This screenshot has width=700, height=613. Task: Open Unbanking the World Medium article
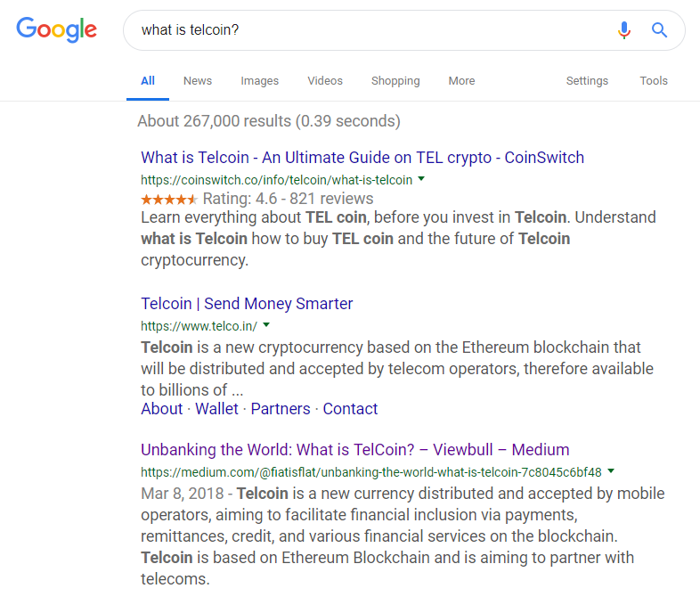tap(354, 450)
